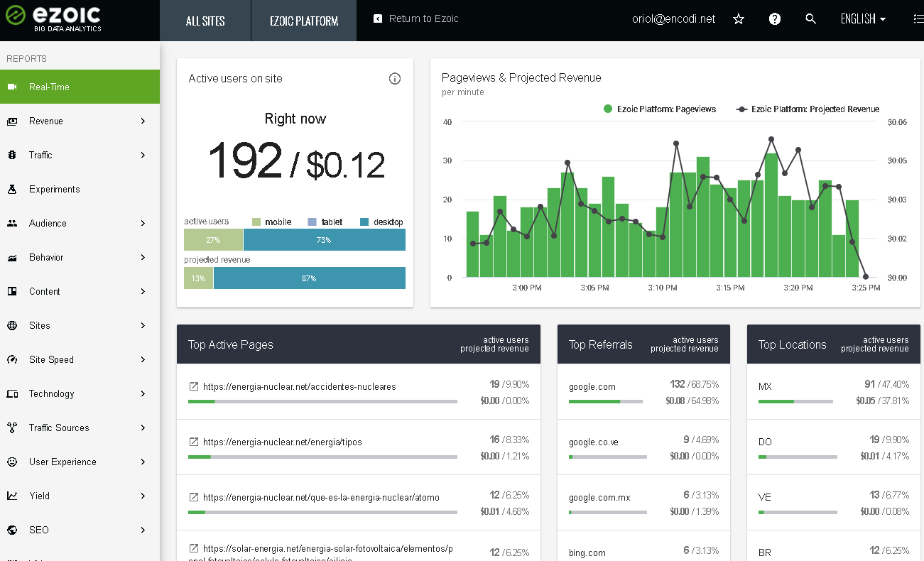This screenshot has width=924, height=561.
Task: Select the Real-Time report menu item
Action: click(80, 87)
